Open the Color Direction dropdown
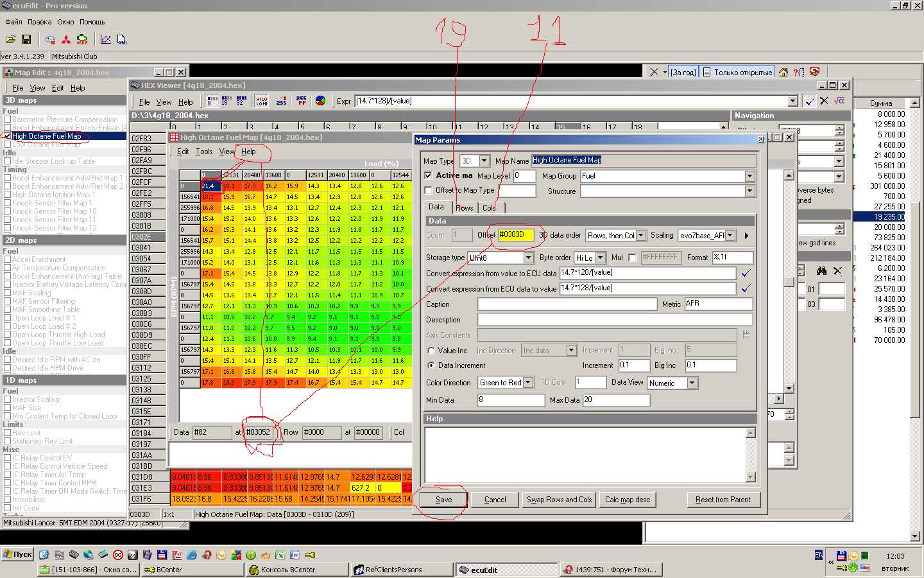This screenshot has height=578, width=924. tap(528, 382)
